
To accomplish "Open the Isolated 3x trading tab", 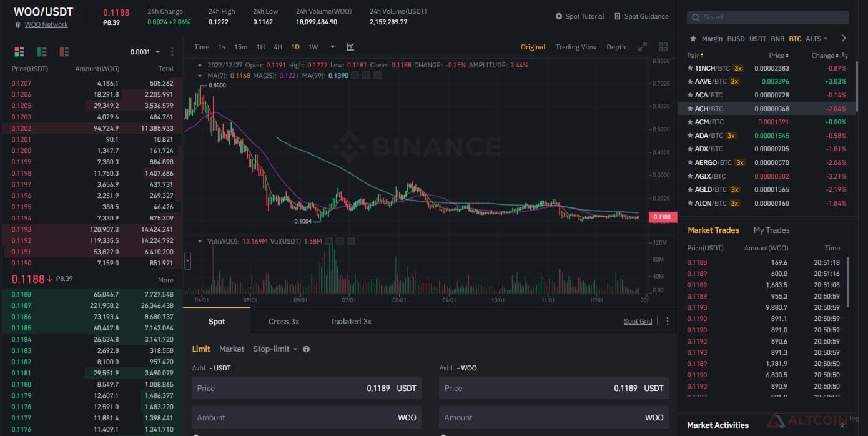I will 351,321.
